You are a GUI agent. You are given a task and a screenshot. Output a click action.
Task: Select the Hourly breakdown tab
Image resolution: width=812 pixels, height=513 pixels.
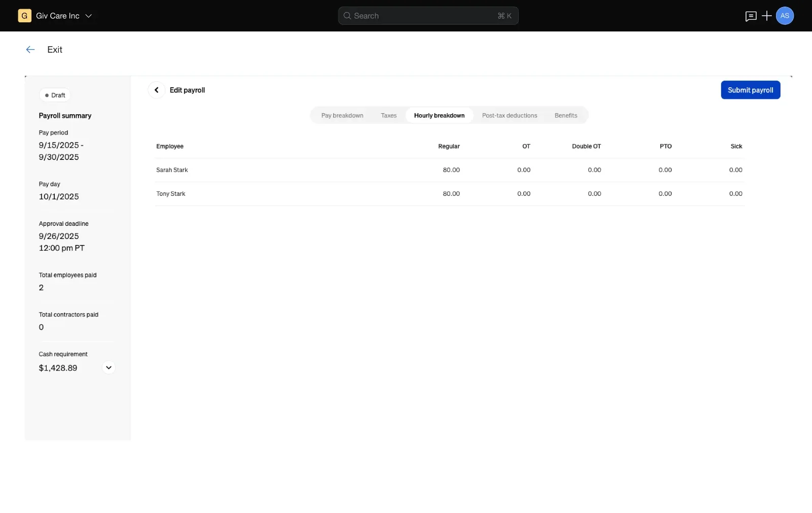click(439, 116)
